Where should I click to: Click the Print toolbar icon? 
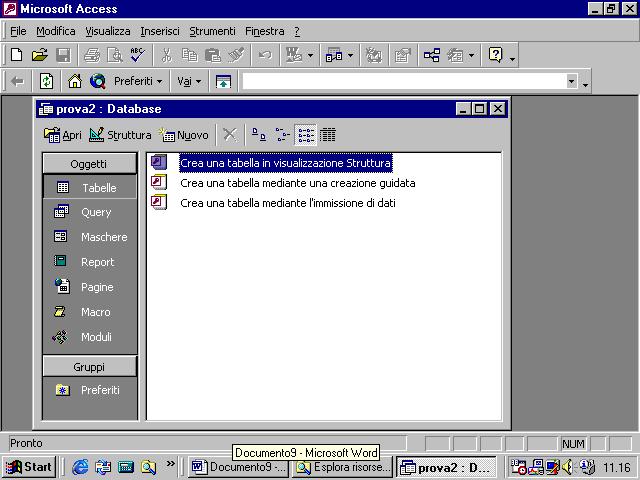point(92,55)
